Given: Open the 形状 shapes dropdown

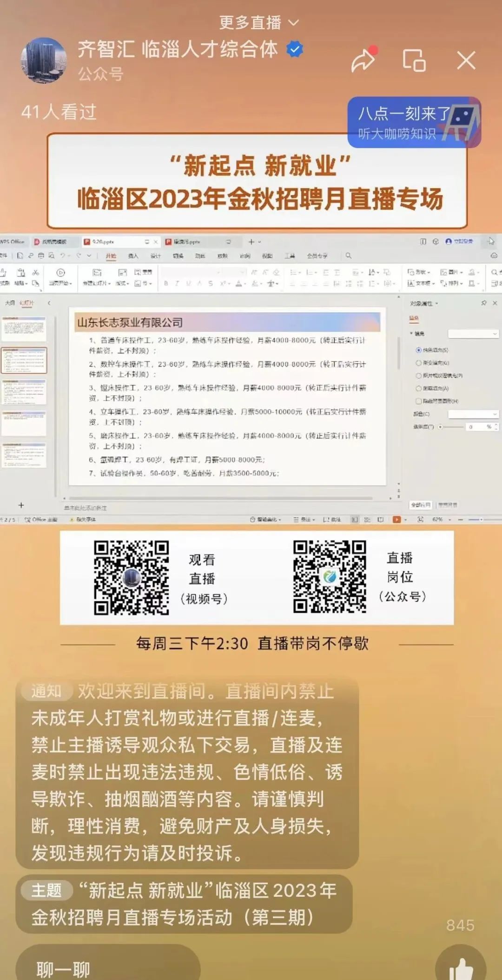Looking at the screenshot, I should tap(419, 272).
